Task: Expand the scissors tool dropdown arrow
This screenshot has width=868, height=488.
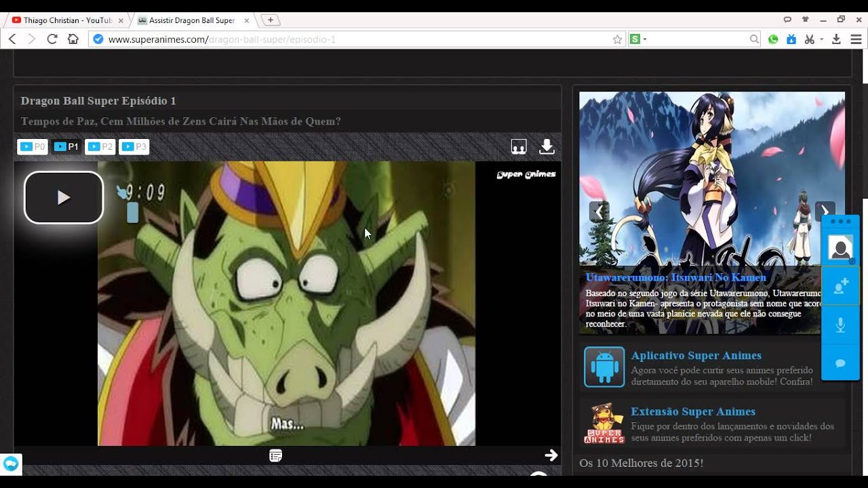Action: pos(821,39)
